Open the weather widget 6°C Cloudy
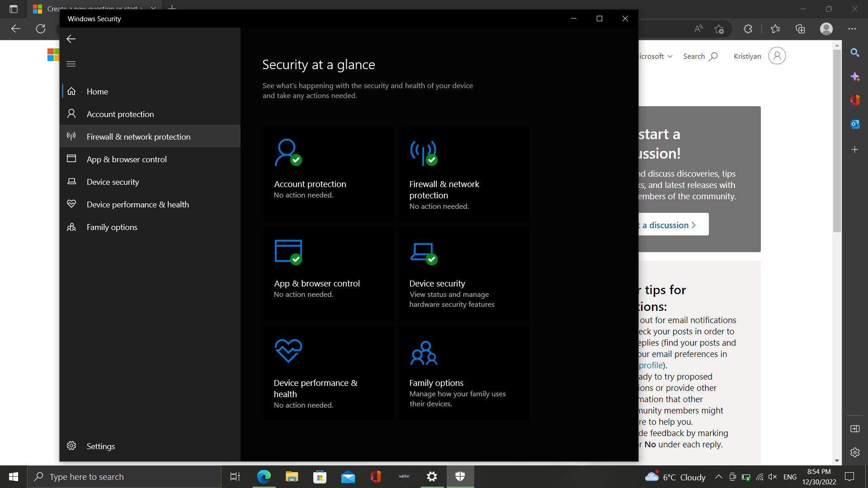The width and height of the screenshot is (868, 488). point(675,477)
